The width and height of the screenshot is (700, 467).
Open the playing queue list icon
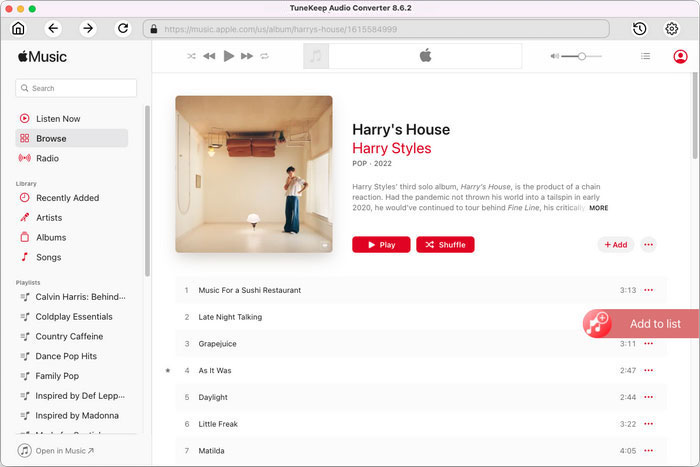click(646, 56)
